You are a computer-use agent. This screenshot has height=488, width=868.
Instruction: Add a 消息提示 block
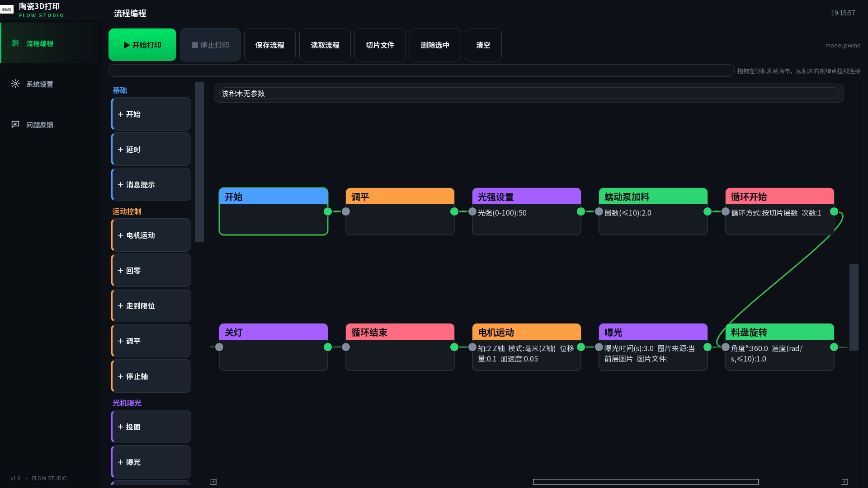(x=151, y=184)
